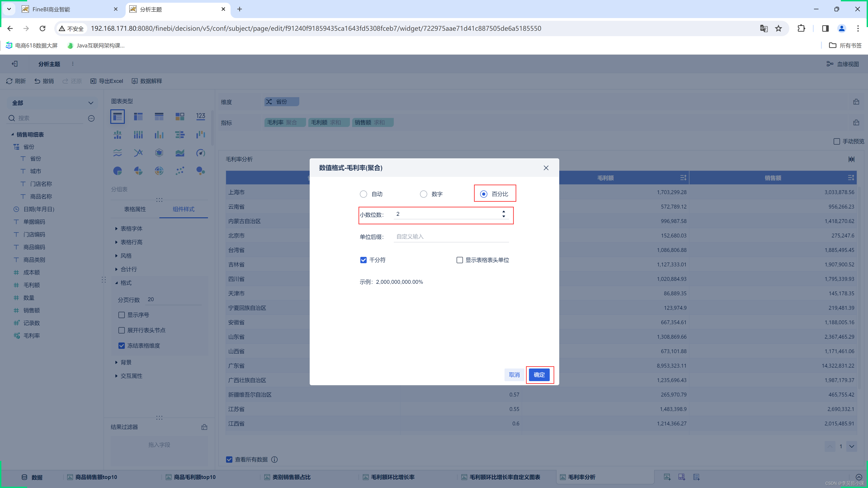Toggle the 冻结表格维度 checkbox
The width and height of the screenshot is (868, 488).
122,345
